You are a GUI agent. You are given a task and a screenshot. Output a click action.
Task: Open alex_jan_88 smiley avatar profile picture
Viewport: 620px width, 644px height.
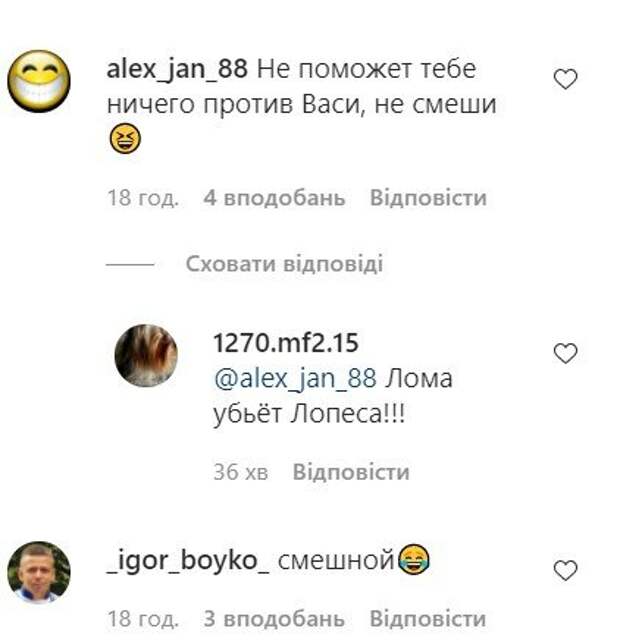coord(39,81)
